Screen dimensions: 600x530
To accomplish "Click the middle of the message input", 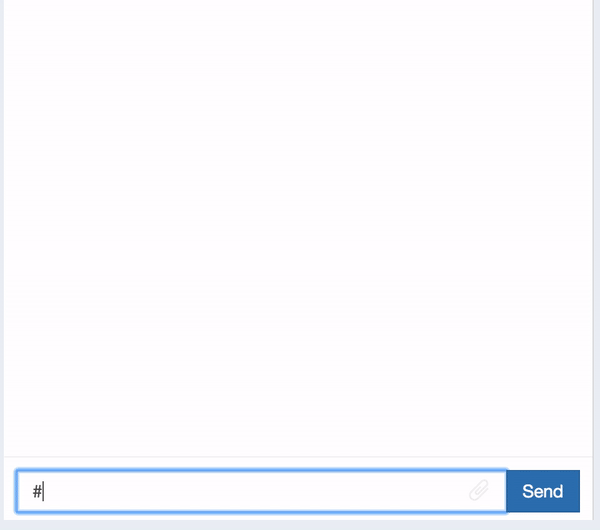I will [x=261, y=491].
